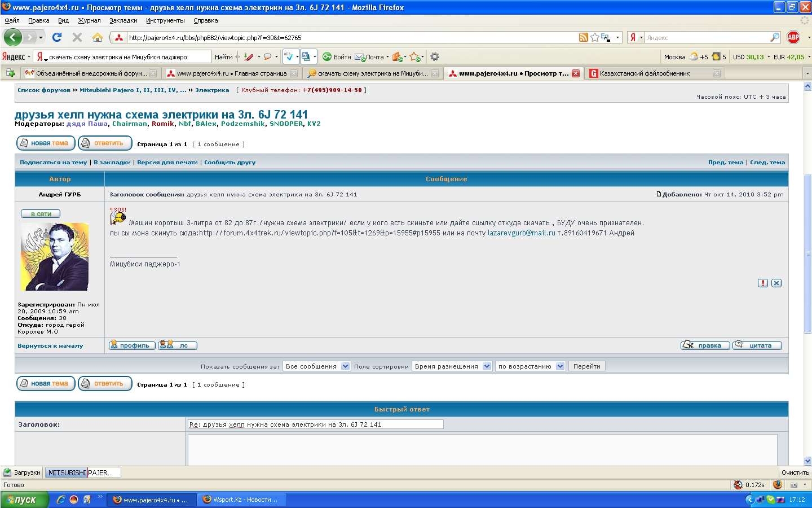Open the 'Все сообщения' dropdown
Screen dimensions: 812x508
[317, 366]
